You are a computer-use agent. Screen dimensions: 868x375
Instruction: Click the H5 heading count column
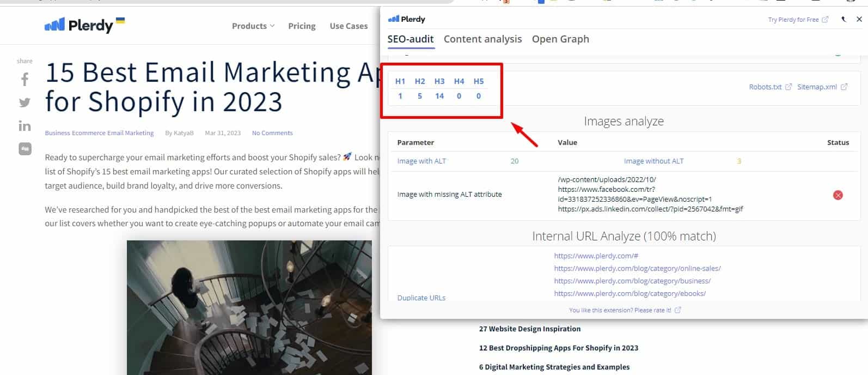pos(479,88)
